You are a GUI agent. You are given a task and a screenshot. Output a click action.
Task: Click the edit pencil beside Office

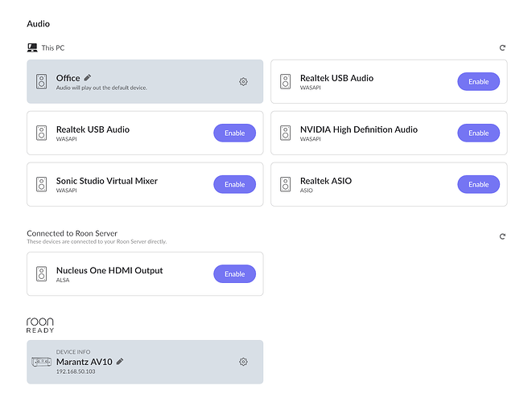tap(88, 78)
